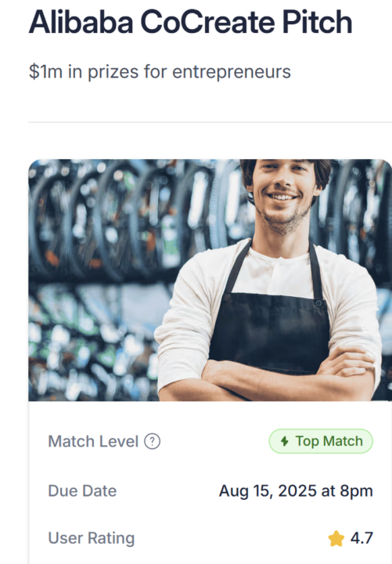
Task: Click the lightning bolt icon in Top Match badge
Action: click(285, 441)
